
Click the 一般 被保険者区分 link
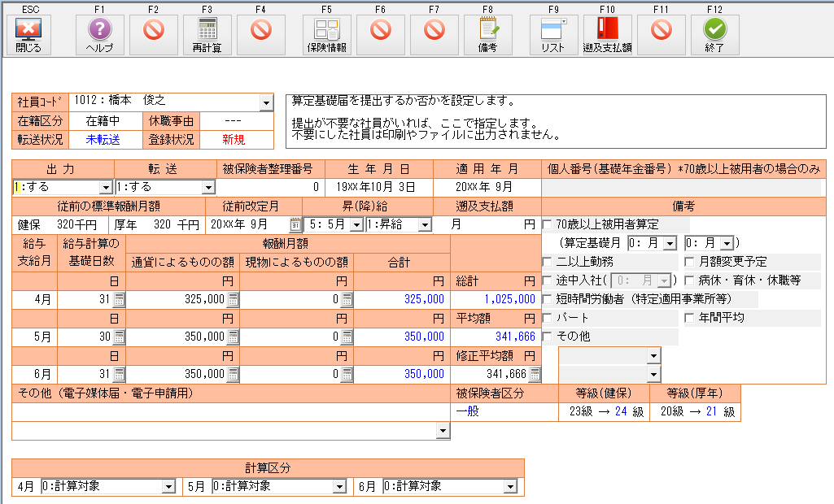(x=468, y=411)
